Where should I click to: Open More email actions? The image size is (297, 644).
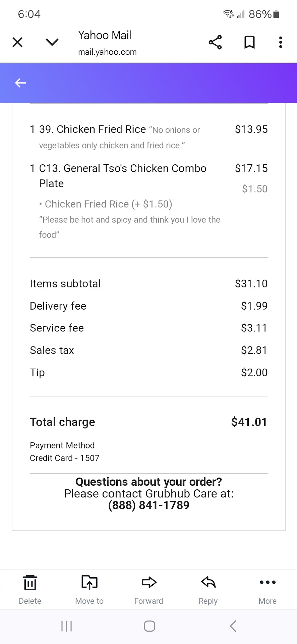coord(268,589)
